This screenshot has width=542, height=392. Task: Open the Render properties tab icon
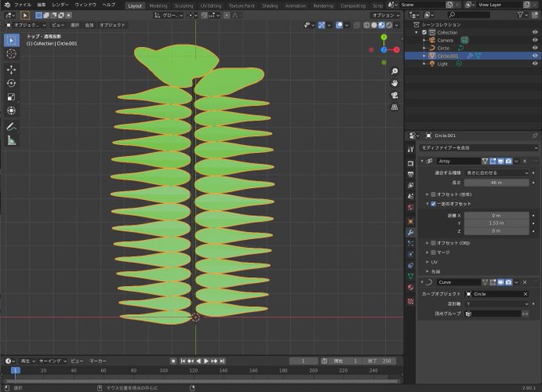[410, 163]
